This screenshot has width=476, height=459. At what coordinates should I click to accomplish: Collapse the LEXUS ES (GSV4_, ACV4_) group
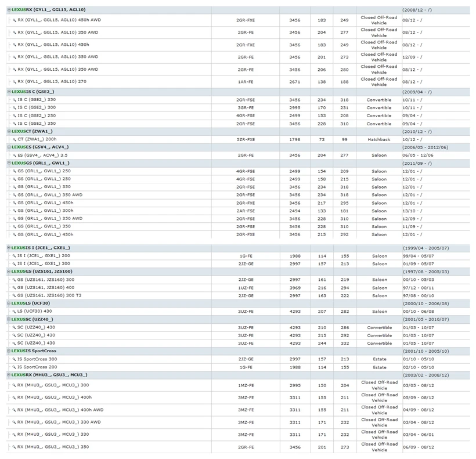(x=9, y=147)
